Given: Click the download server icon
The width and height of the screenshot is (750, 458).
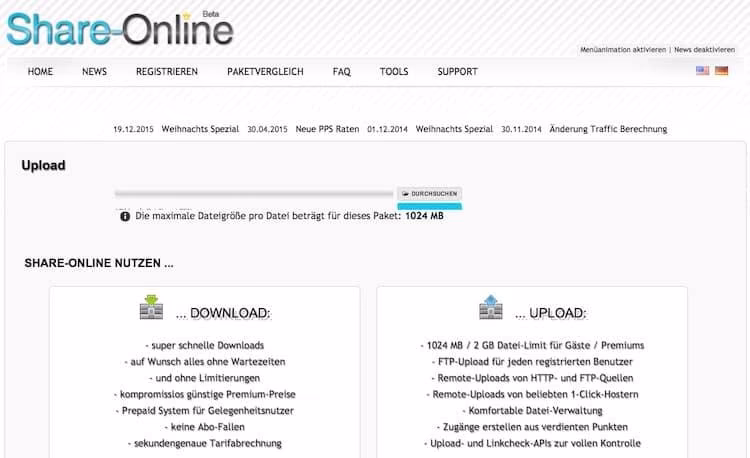Looking at the screenshot, I should 151,307.
